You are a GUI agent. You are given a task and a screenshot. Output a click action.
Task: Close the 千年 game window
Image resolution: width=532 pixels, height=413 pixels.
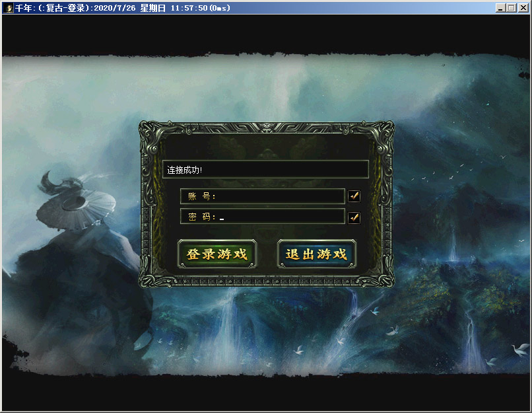tap(523, 8)
